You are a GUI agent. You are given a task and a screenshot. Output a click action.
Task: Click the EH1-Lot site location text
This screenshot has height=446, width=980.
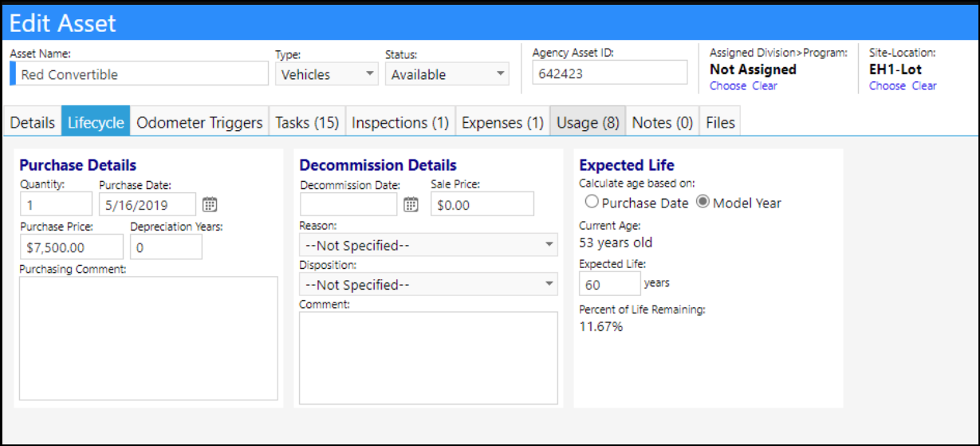(x=895, y=69)
